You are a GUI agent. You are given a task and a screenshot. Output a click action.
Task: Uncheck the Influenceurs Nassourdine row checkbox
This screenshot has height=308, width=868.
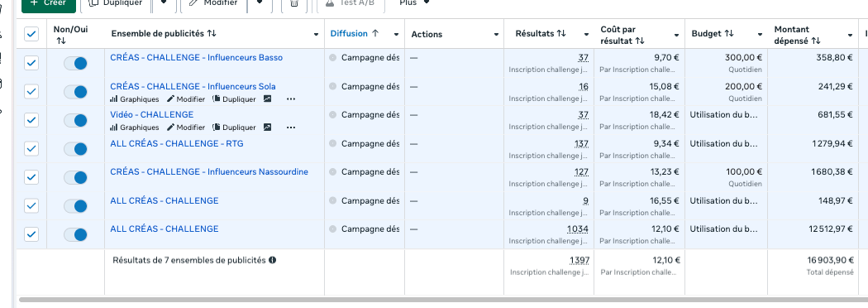(31, 177)
